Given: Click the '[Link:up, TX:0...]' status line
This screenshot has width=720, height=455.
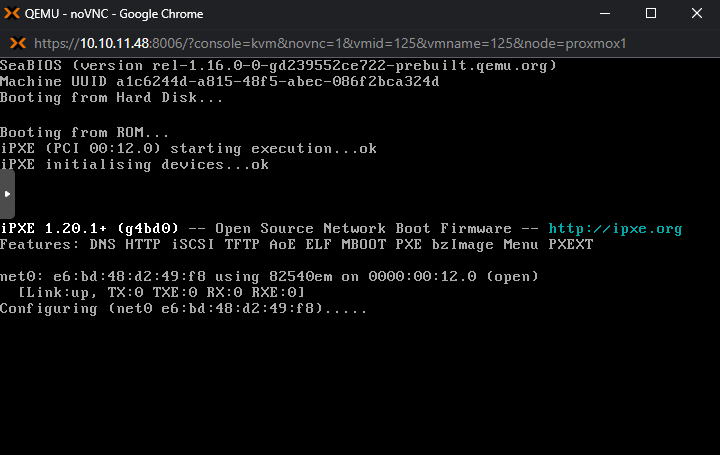Looking at the screenshot, I should pos(161,292).
